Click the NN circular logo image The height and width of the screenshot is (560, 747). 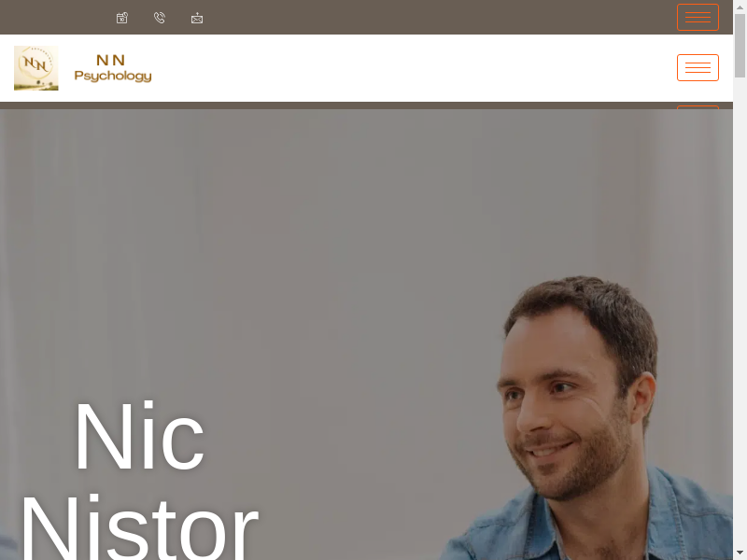click(x=36, y=68)
